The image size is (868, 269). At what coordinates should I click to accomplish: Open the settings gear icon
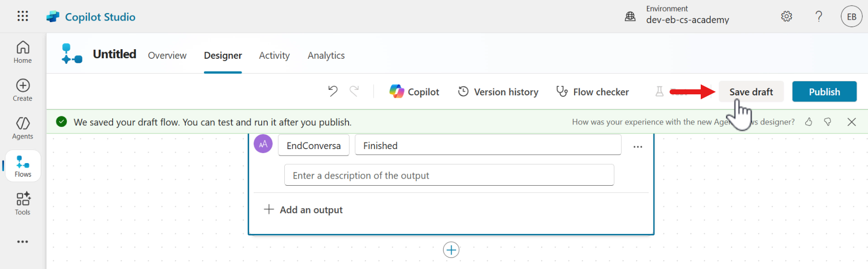(x=786, y=17)
